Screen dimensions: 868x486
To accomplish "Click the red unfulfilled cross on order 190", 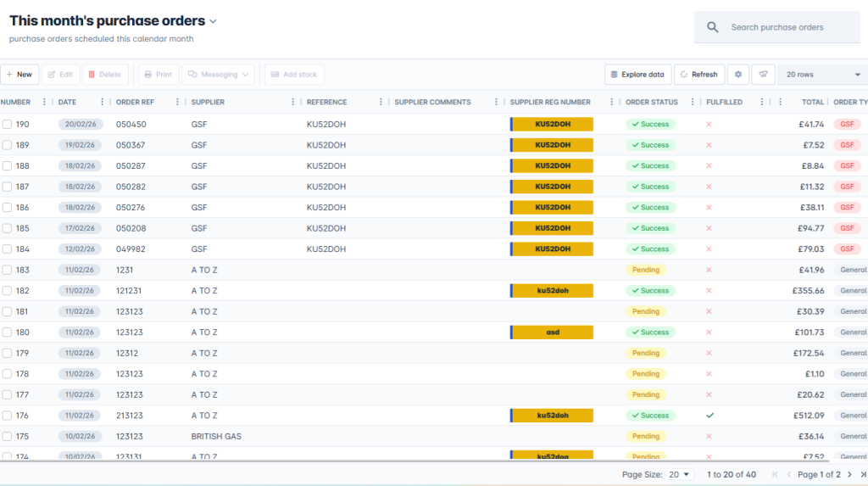I will click(x=709, y=124).
